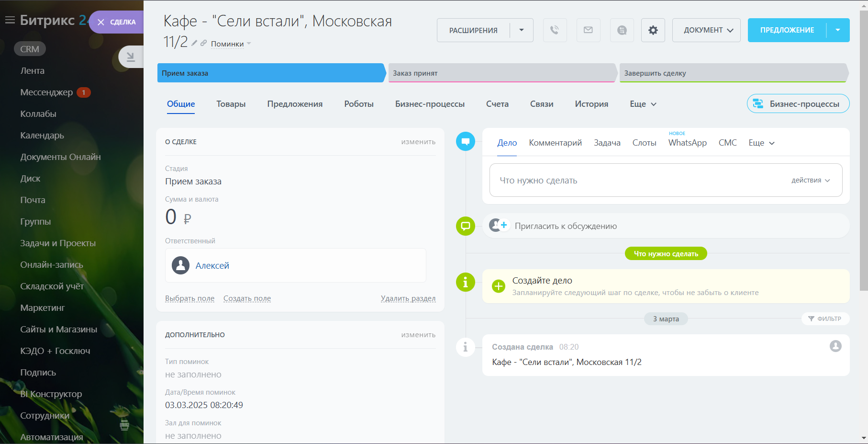Copy deal link via chain icon
868x444 pixels.
[203, 43]
